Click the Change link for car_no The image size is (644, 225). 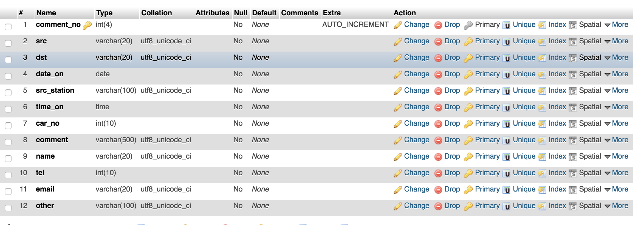(x=416, y=123)
